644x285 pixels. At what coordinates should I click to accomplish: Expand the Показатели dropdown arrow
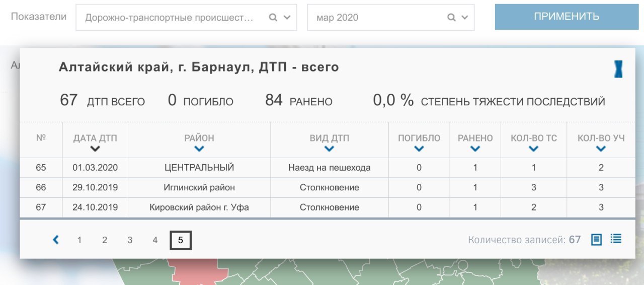287,17
